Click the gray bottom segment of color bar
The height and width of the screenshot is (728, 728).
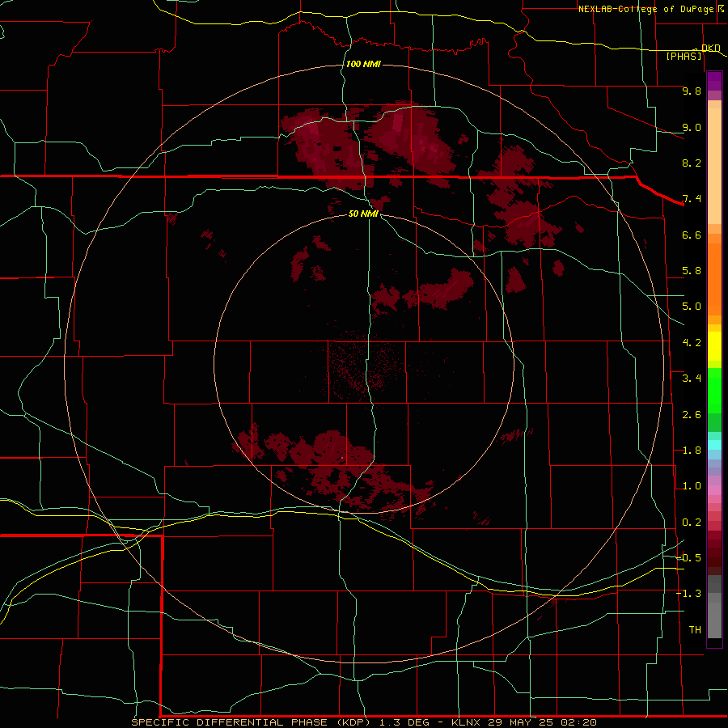pos(714,620)
